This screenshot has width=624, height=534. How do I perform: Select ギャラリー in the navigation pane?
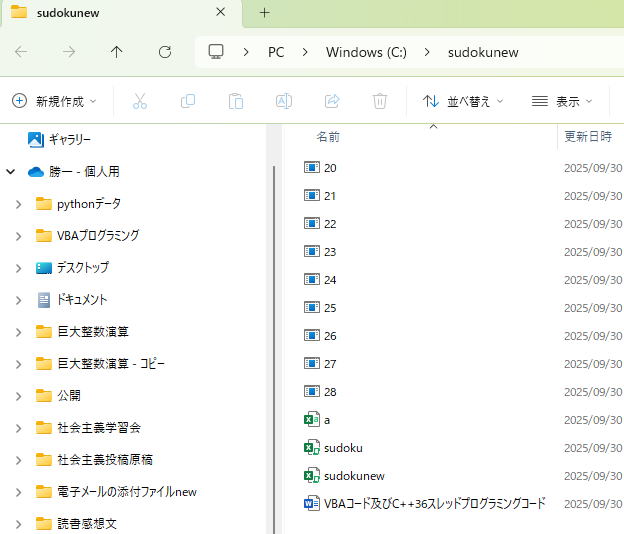(69, 140)
